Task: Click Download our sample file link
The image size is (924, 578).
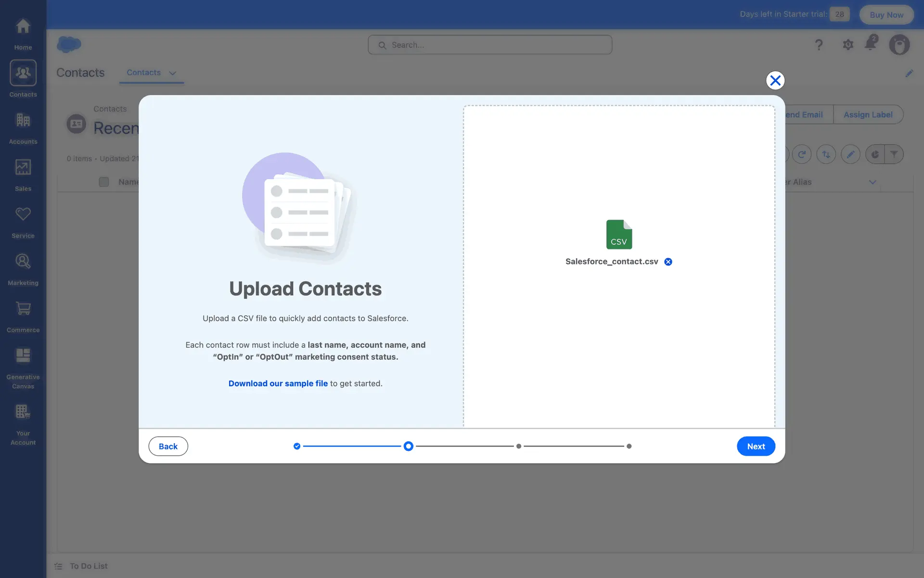Action: point(278,383)
